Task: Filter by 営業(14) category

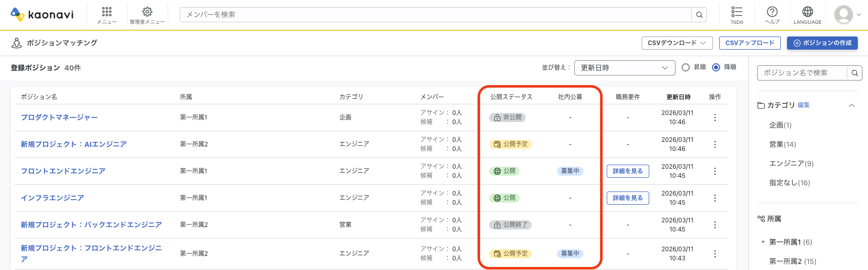Action: point(782,144)
